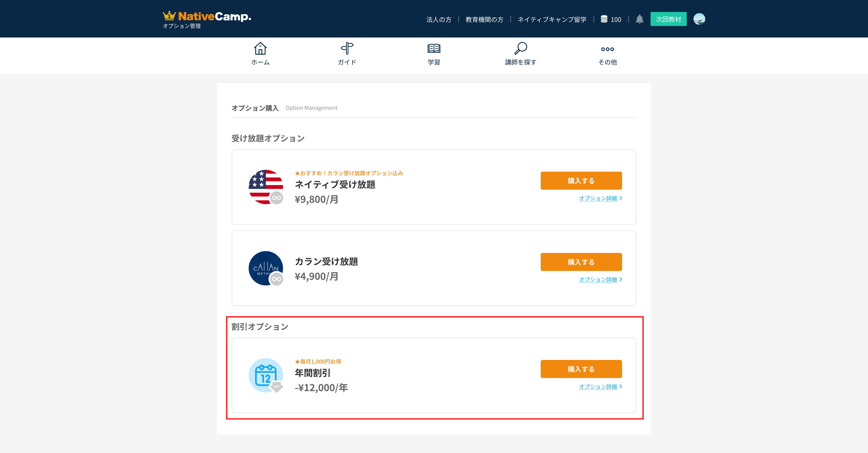Click the ★おすすめ！カラン受け放題オプション込み label

pos(349,173)
